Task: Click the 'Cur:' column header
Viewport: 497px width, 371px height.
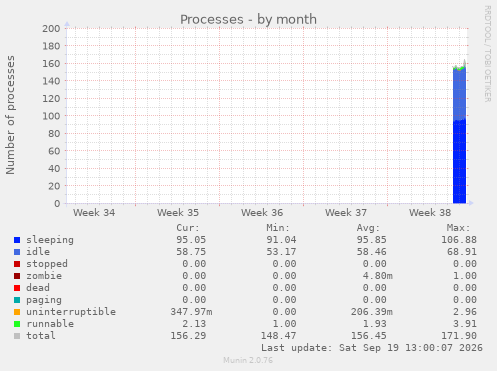Action: pyautogui.click(x=188, y=228)
